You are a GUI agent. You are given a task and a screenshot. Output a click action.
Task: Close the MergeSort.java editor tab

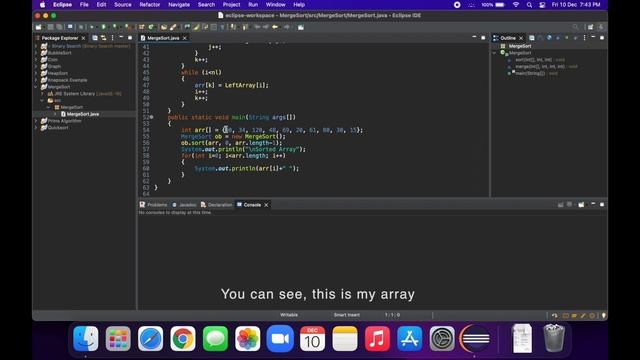pyautogui.click(x=184, y=38)
